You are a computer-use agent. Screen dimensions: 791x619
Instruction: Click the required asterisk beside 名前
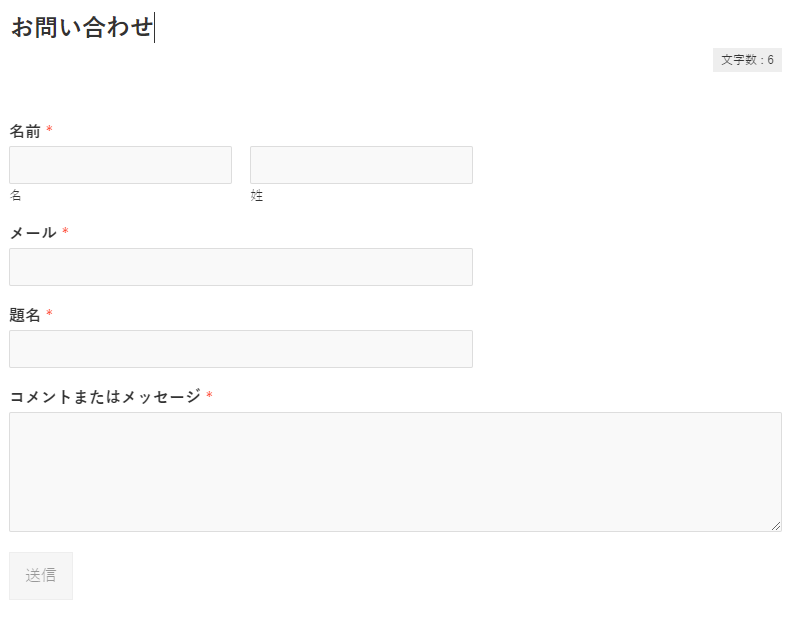49,131
